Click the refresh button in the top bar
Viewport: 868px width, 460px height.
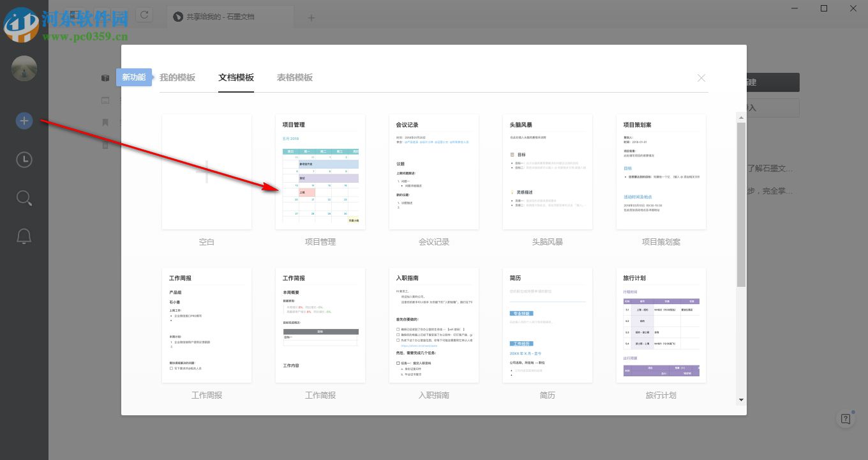(x=144, y=15)
